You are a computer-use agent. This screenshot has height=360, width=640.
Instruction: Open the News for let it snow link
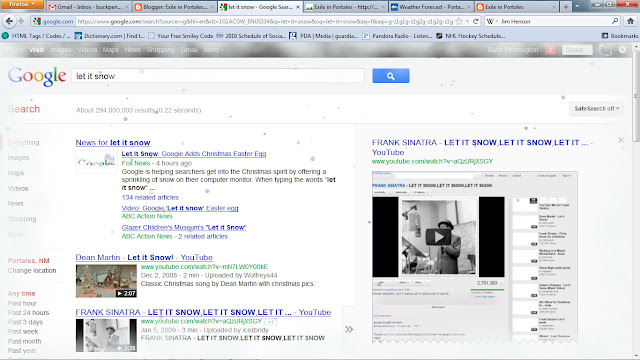click(x=113, y=142)
